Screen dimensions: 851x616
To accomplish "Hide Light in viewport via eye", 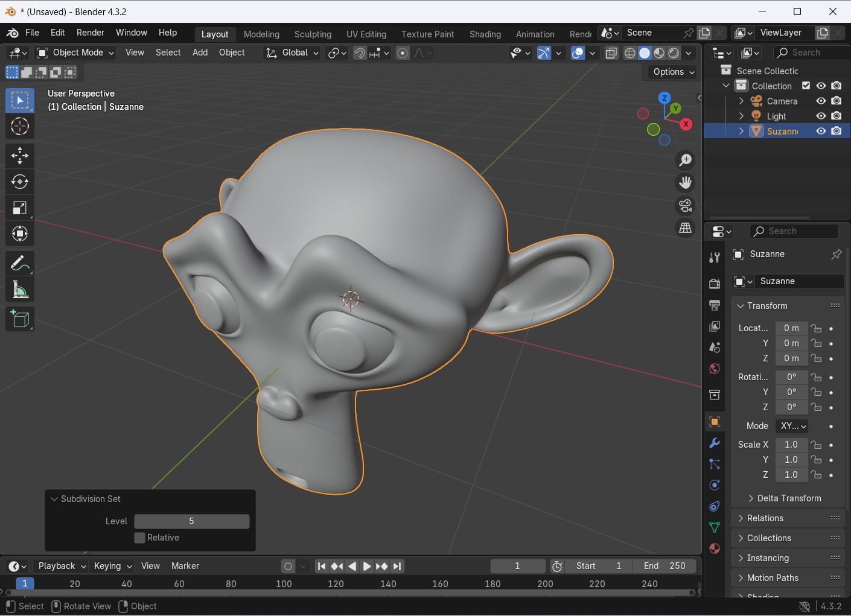I will (x=821, y=116).
